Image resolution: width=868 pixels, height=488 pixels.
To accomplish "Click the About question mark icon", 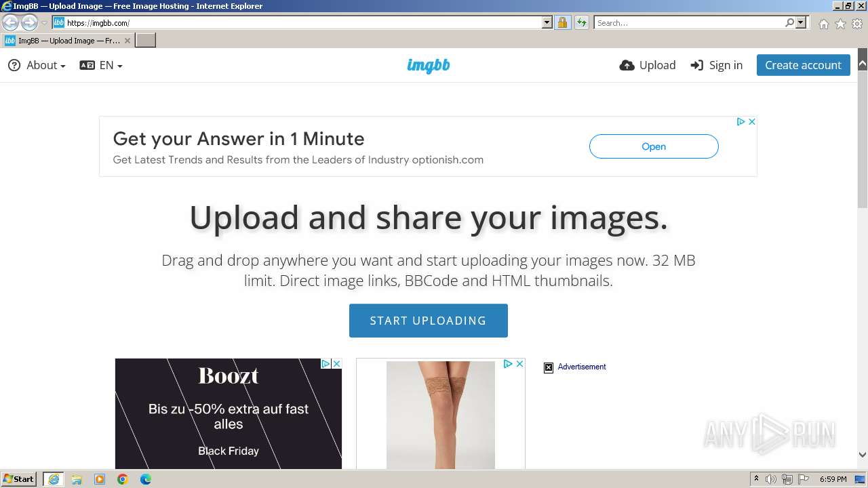I will (x=14, y=65).
